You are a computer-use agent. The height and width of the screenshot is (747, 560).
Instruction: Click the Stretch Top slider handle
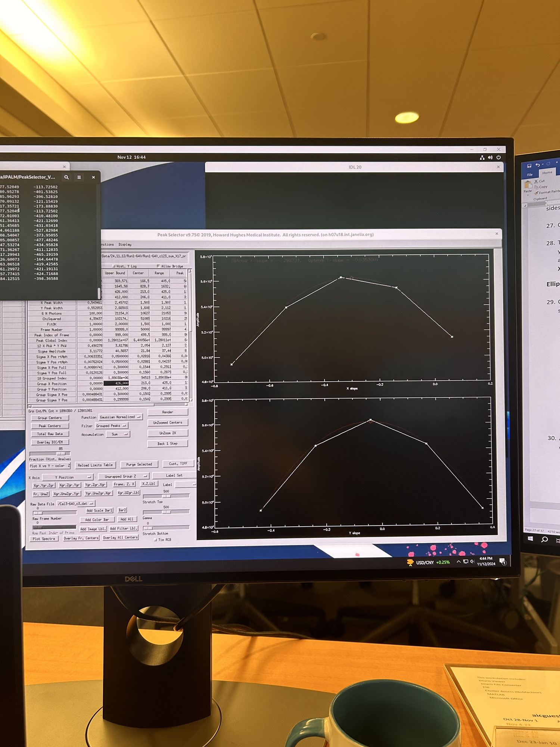[x=167, y=496]
